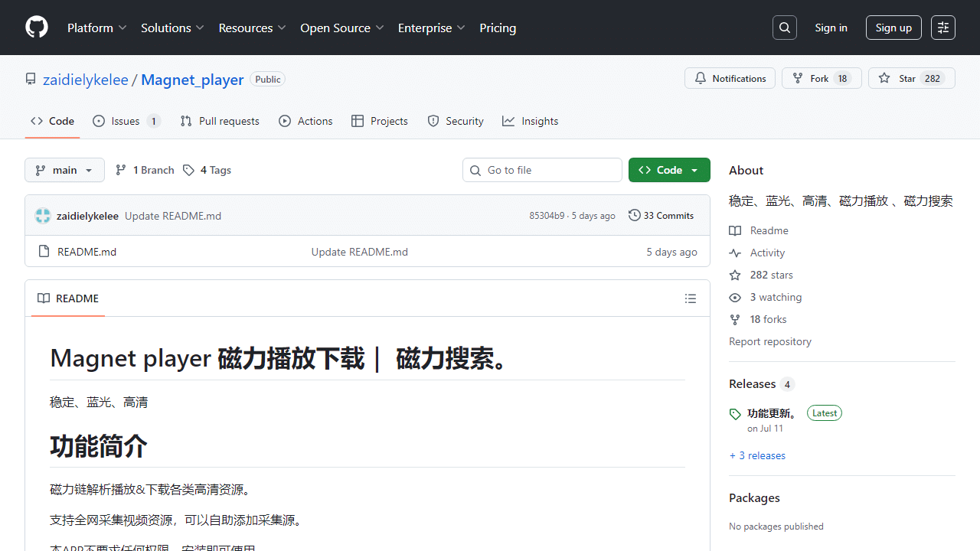The image size is (980, 551).
Task: Click the book icon on README tab
Action: [x=44, y=298]
